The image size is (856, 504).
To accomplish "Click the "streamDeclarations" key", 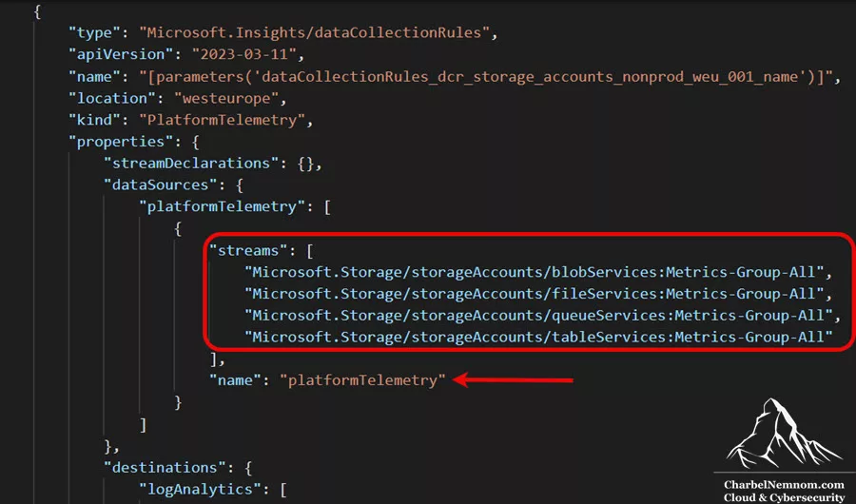I will [191, 164].
